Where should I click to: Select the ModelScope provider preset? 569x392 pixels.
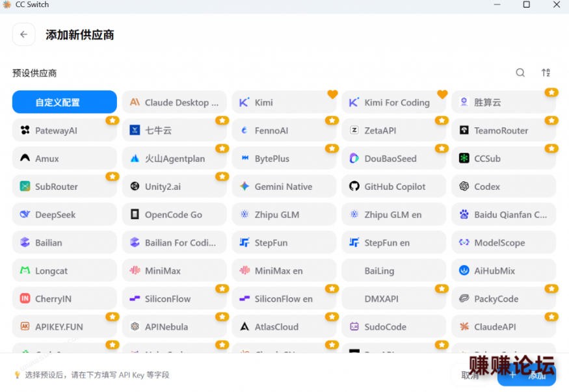click(504, 242)
